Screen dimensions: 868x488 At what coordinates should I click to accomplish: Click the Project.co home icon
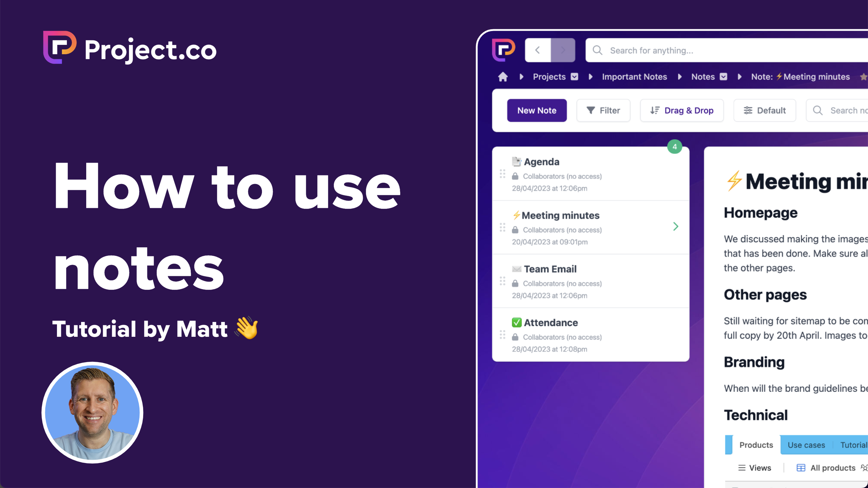pyautogui.click(x=502, y=76)
